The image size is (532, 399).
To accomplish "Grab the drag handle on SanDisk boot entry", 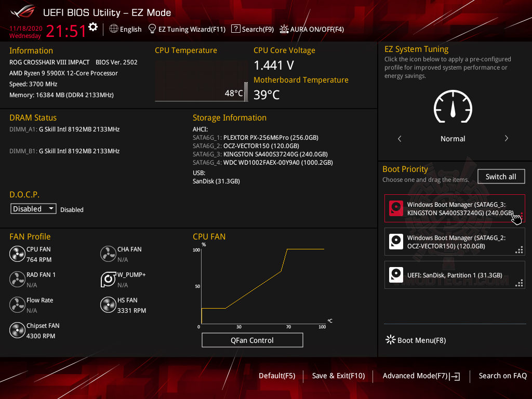I will (x=519, y=283).
